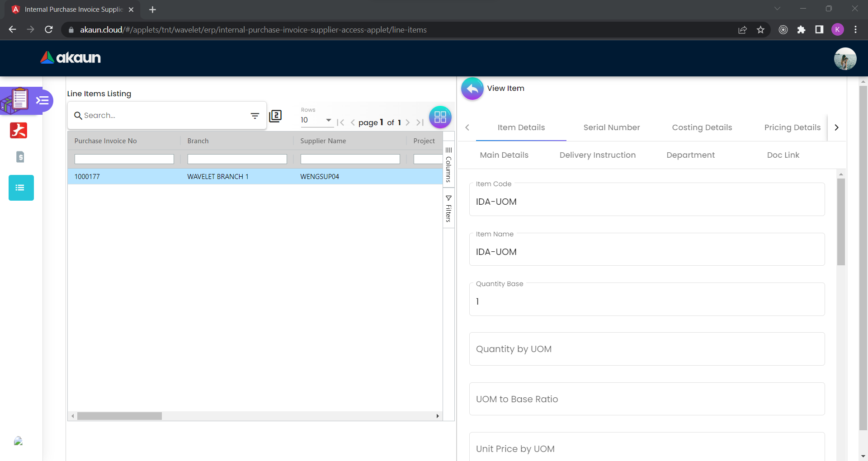Open the Costing Details tab

pos(702,127)
